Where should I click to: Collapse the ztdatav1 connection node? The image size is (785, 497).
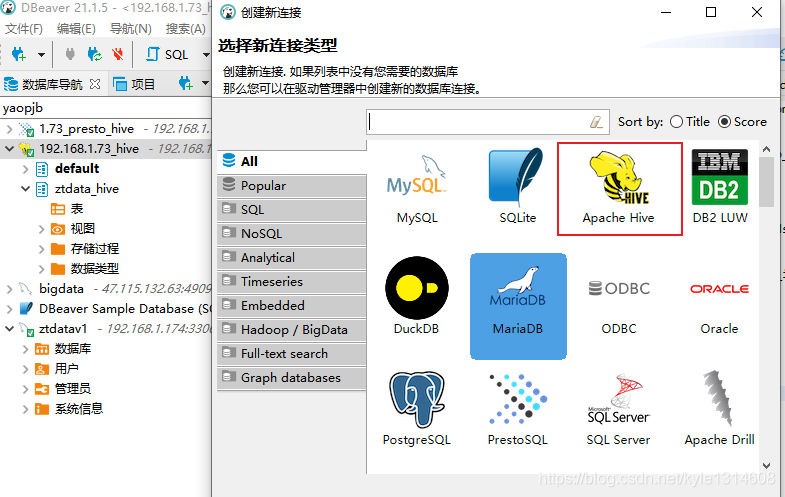click(x=10, y=329)
